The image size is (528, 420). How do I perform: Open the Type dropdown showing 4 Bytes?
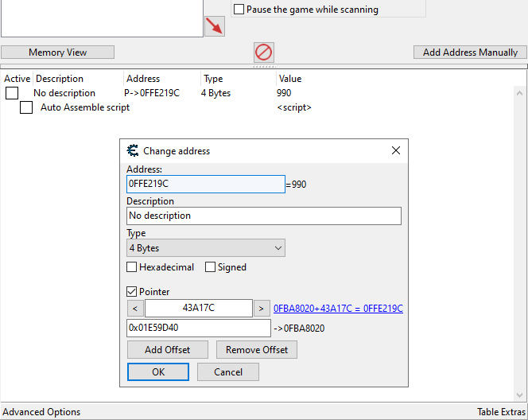coord(206,248)
